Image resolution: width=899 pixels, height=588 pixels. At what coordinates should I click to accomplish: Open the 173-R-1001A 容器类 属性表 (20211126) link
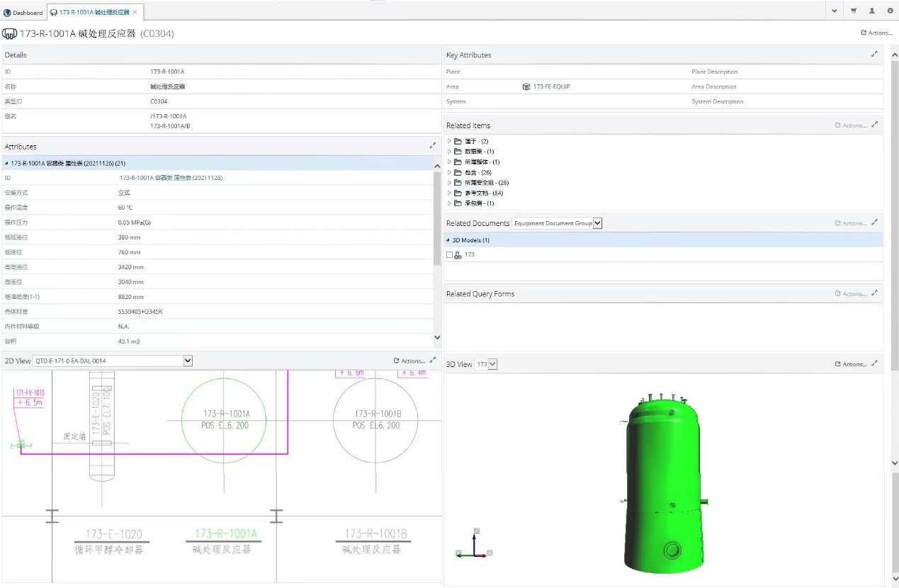pyautogui.click(x=171, y=178)
